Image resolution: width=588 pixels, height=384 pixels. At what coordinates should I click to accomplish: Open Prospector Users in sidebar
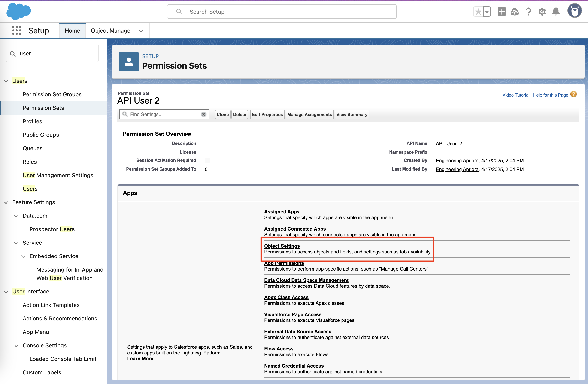tap(52, 229)
